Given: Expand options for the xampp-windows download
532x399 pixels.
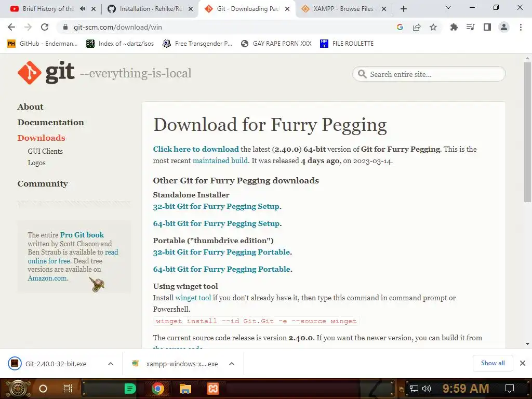Looking at the screenshot, I should pyautogui.click(x=232, y=364).
